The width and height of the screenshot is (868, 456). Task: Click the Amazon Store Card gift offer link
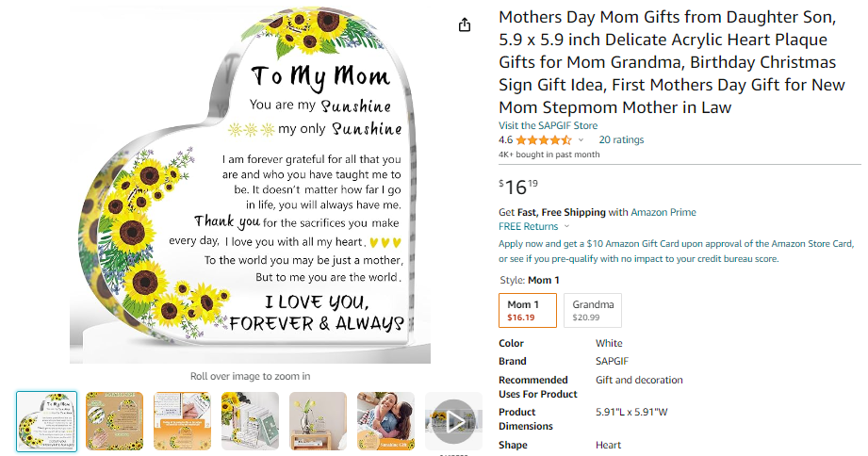click(676, 252)
